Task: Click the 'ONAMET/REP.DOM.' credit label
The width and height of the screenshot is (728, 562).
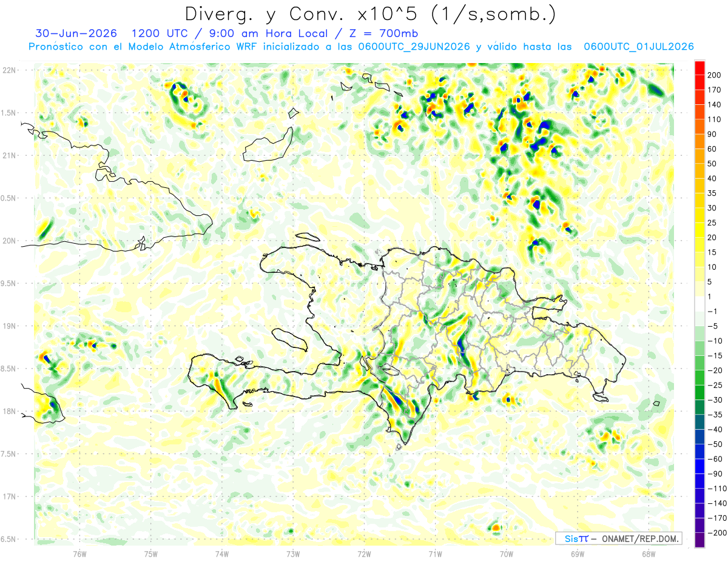Action: [641, 538]
